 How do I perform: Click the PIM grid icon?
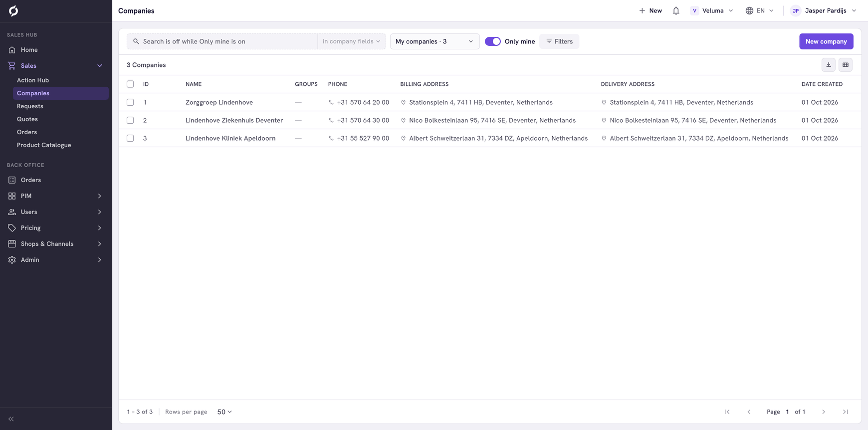[x=12, y=196]
